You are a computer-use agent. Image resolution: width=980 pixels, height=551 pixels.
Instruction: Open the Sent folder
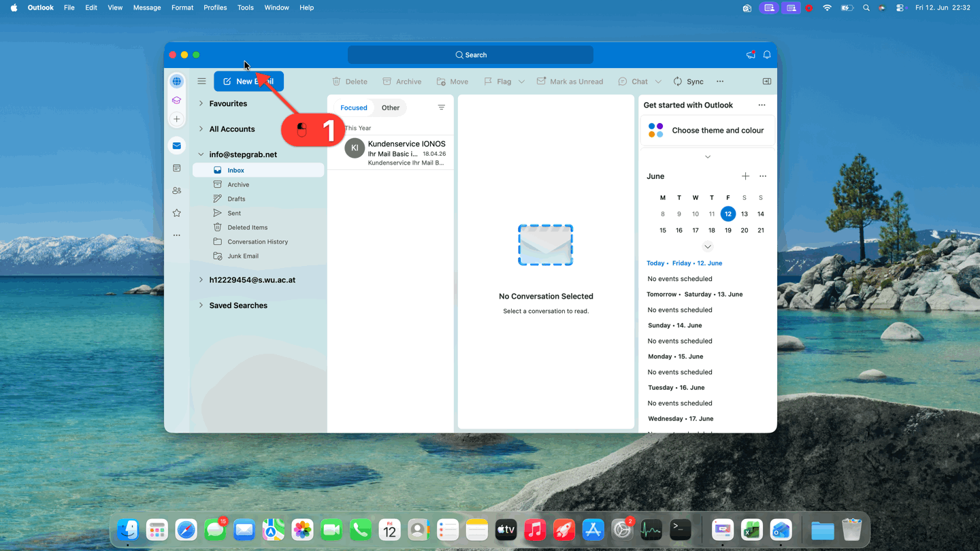(259, 213)
